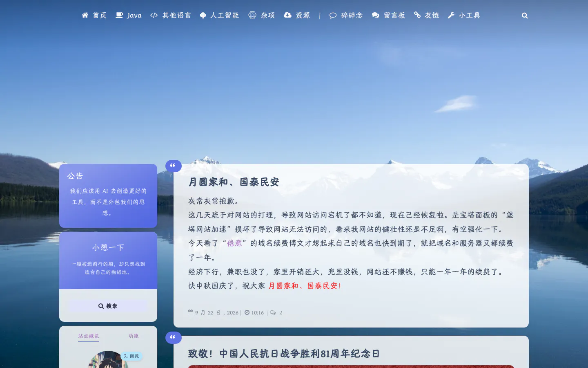Screen dimensions: 588x368
Task: Open the post 致敬！中国人民抗日战争胜利81周年纪念日
Action: pos(284,354)
